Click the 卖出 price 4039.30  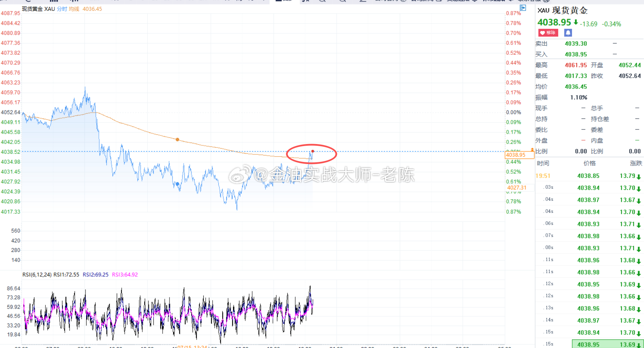point(576,44)
